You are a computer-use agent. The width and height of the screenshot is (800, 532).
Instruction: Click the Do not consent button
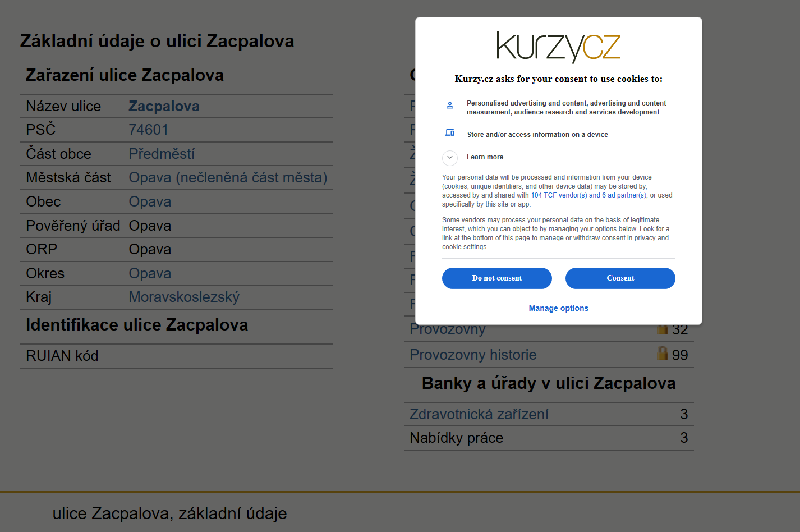point(497,278)
